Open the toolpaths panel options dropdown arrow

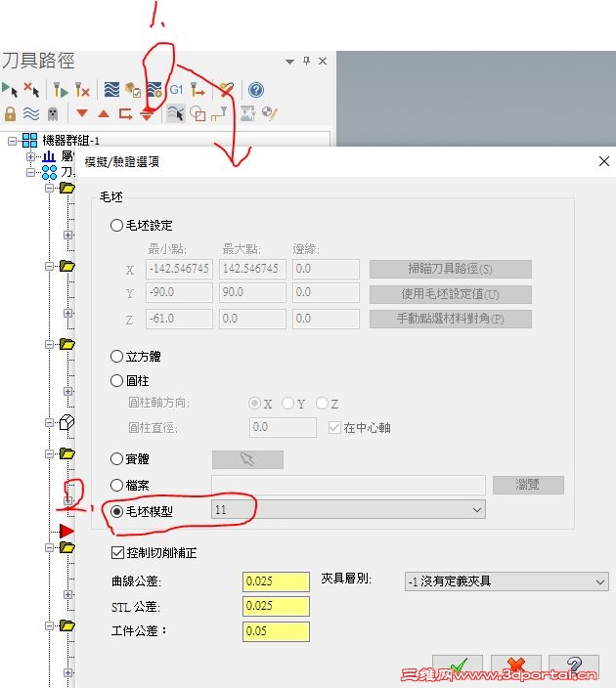pos(289,62)
